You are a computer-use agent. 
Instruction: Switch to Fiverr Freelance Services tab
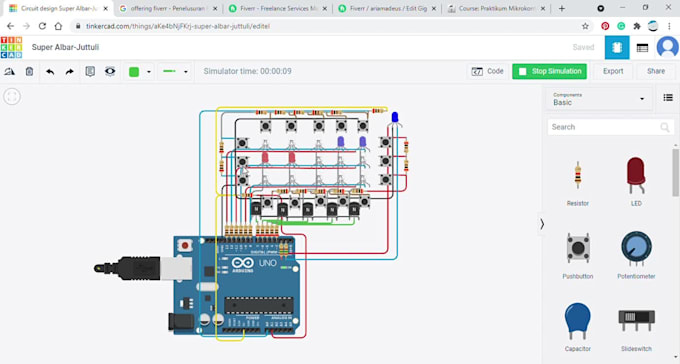(x=278, y=8)
